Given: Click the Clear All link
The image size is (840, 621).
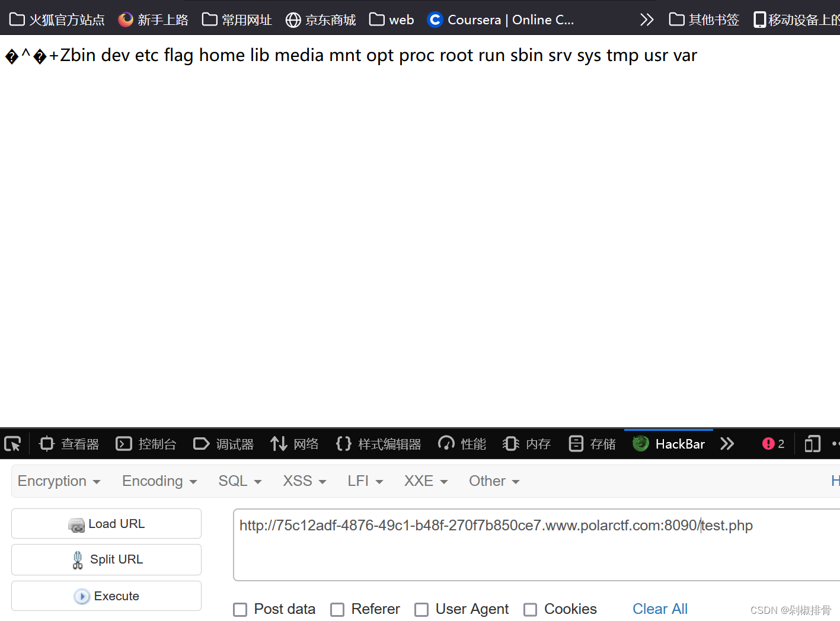Looking at the screenshot, I should [660, 609].
